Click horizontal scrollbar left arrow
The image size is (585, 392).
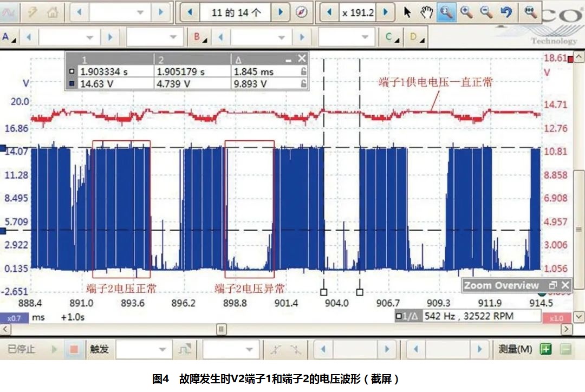5,329
